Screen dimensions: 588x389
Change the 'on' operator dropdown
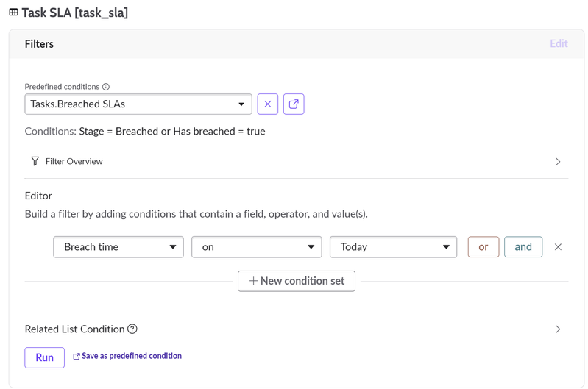coord(256,247)
